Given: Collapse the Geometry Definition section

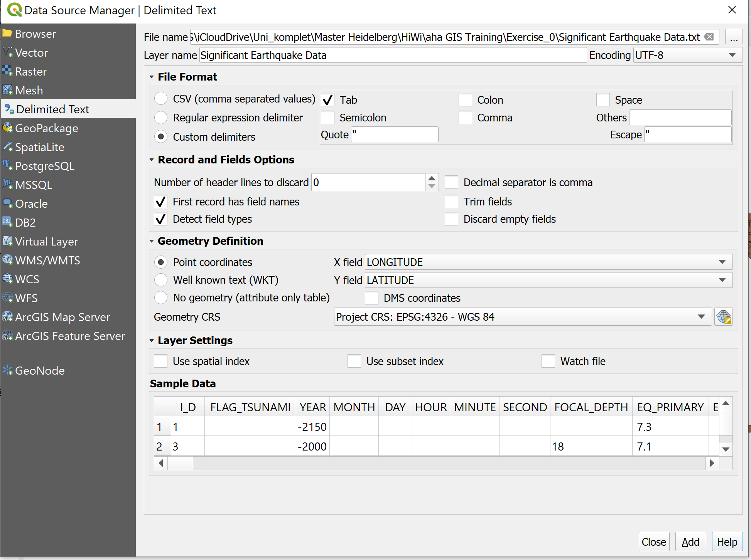Looking at the screenshot, I should pos(152,241).
